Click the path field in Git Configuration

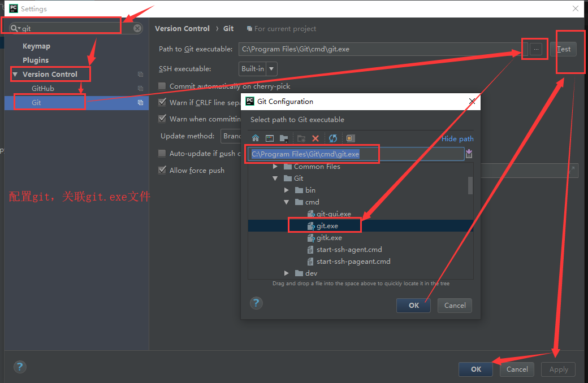click(356, 154)
